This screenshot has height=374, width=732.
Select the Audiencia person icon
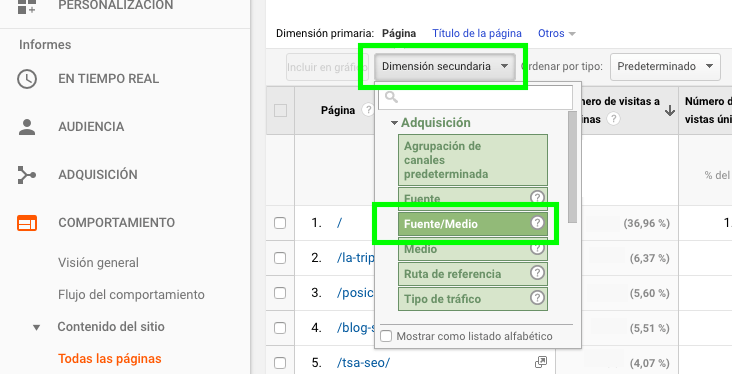tap(27, 127)
